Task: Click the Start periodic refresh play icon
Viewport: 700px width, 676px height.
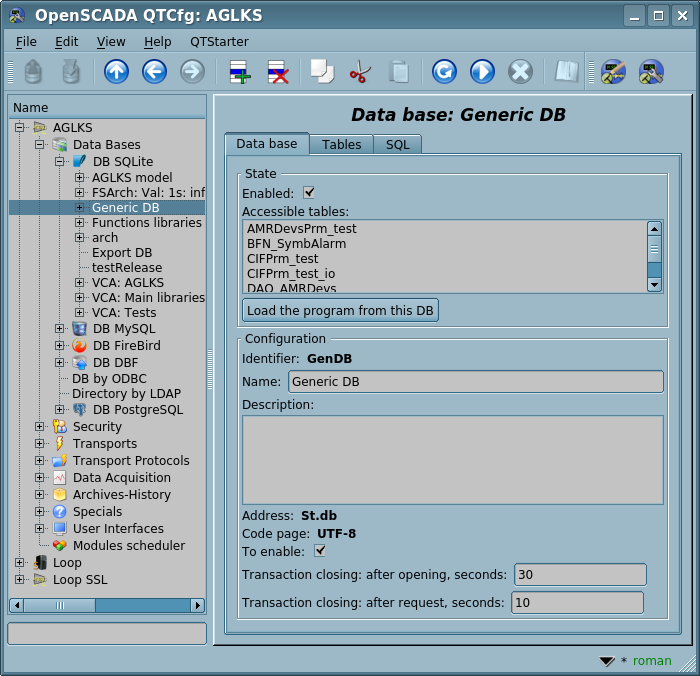Action: pyautogui.click(x=482, y=71)
